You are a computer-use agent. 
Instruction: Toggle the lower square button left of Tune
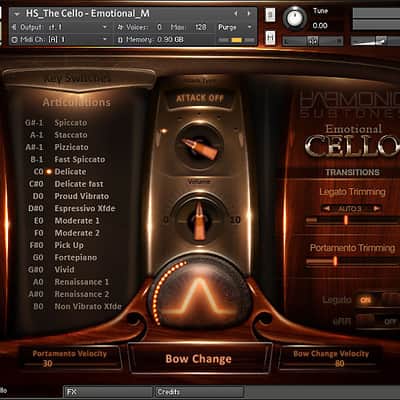[270, 37]
